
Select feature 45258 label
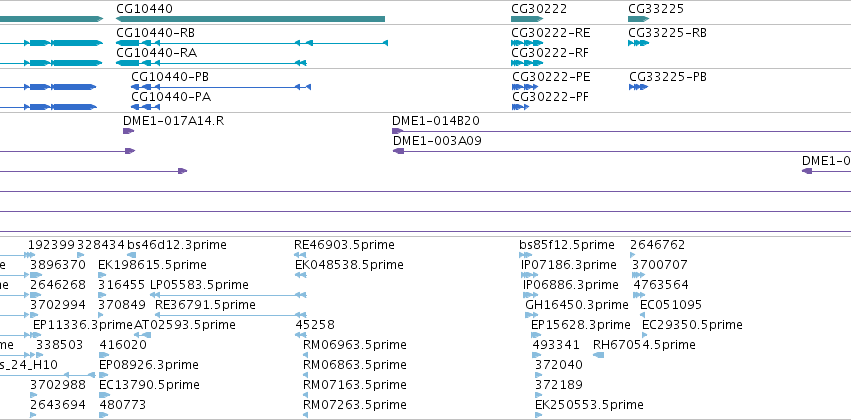(x=315, y=324)
